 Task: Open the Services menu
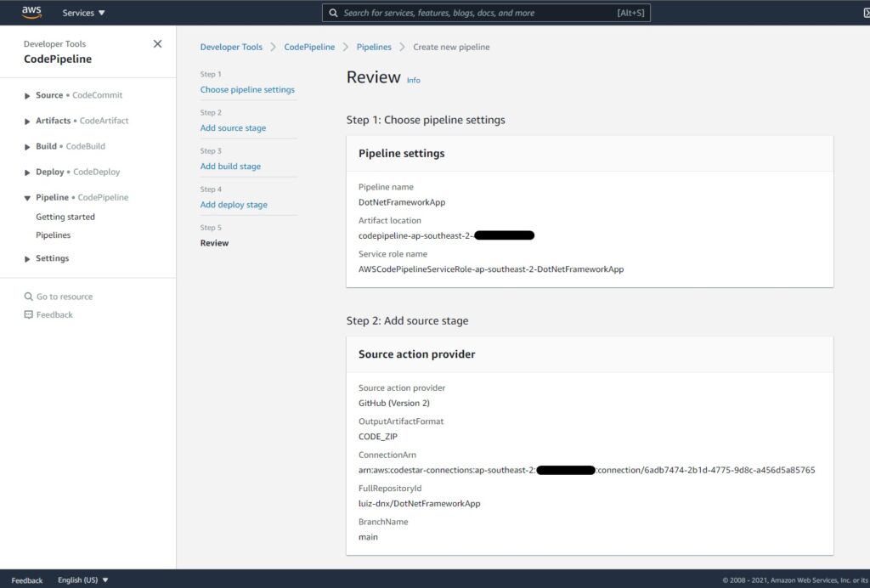[x=82, y=12]
